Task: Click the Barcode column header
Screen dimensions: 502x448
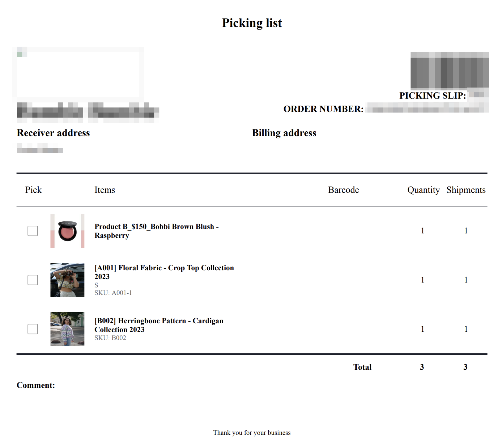Action: point(343,190)
